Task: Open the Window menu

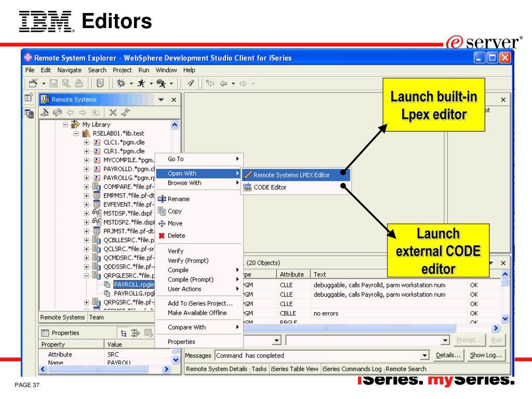Action: [166, 70]
